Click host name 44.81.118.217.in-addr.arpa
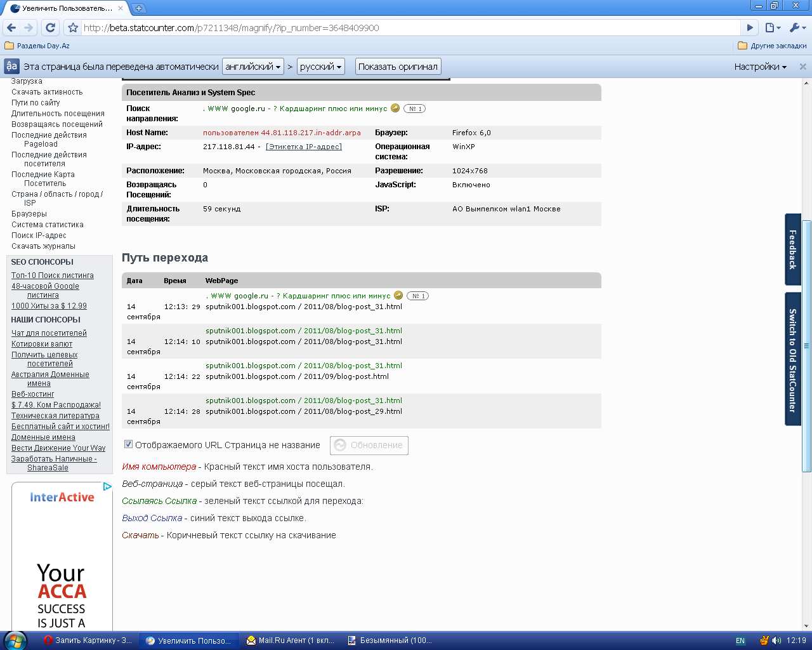Viewport: 812px width, 650px height. (x=282, y=133)
